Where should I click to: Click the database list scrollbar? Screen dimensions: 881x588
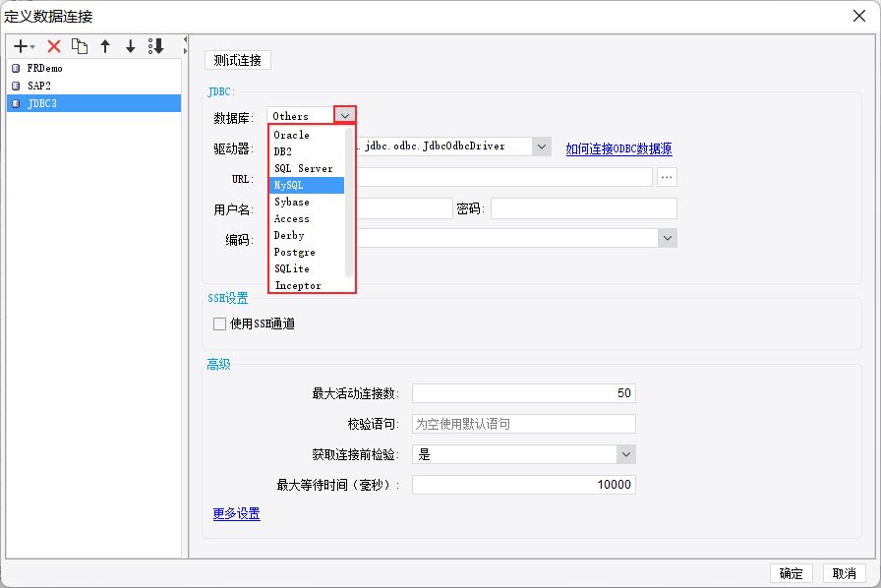(349, 203)
